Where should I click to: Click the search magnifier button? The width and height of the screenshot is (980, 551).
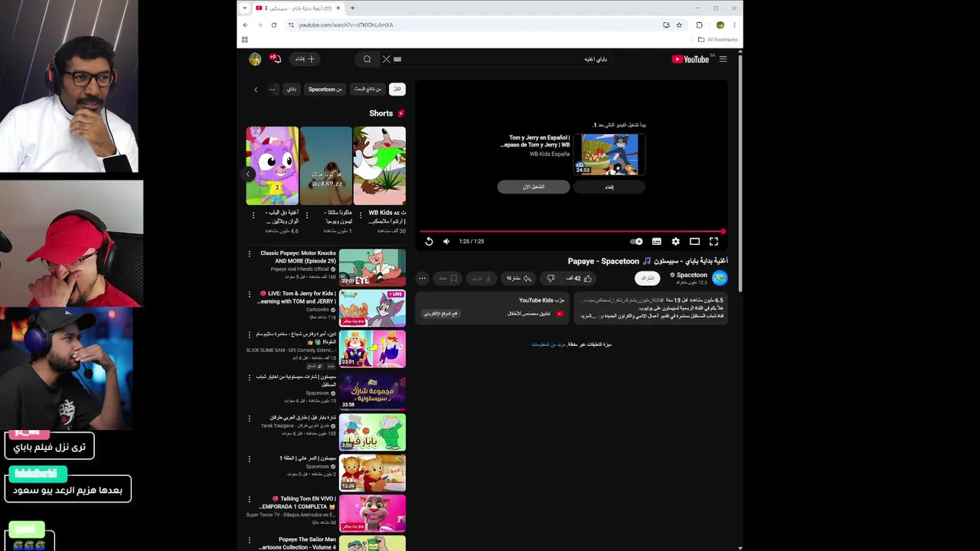pos(367,59)
